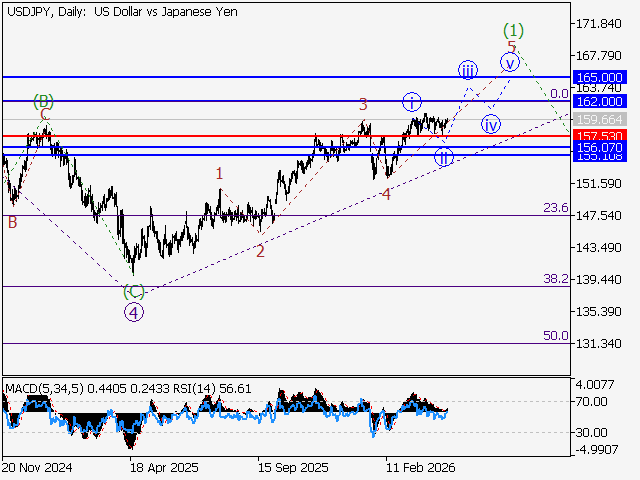Select the circled wave ii marker
Viewport: 640px width, 480px height.
(444, 157)
